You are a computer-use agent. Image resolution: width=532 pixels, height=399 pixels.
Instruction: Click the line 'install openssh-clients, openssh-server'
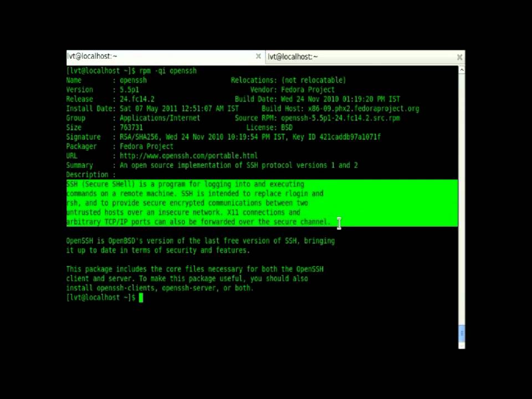pos(160,288)
